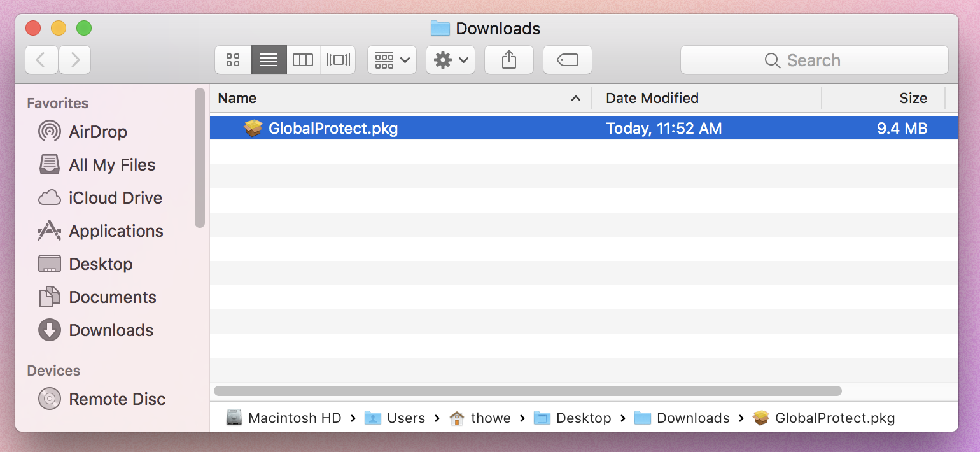Viewport: 980px width, 452px height.
Task: Click the Applications sidebar icon
Action: coord(50,231)
